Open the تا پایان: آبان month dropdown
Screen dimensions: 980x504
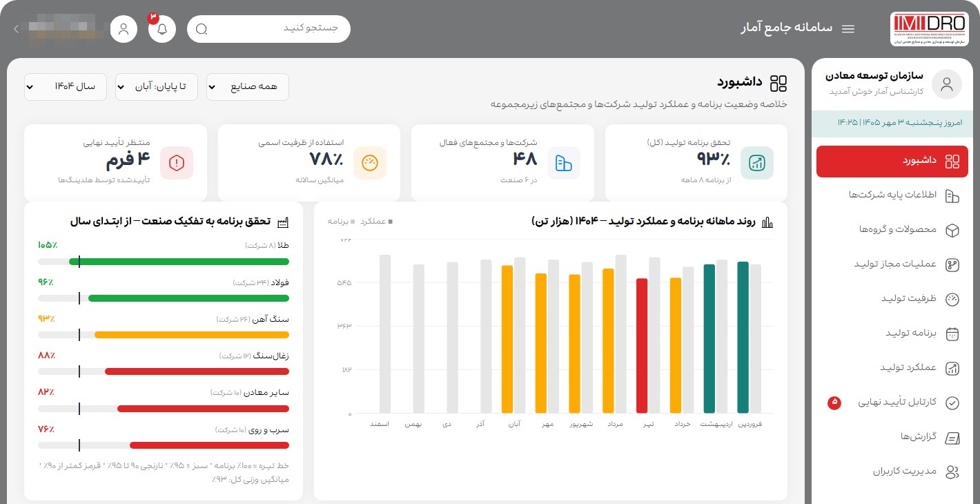point(156,86)
